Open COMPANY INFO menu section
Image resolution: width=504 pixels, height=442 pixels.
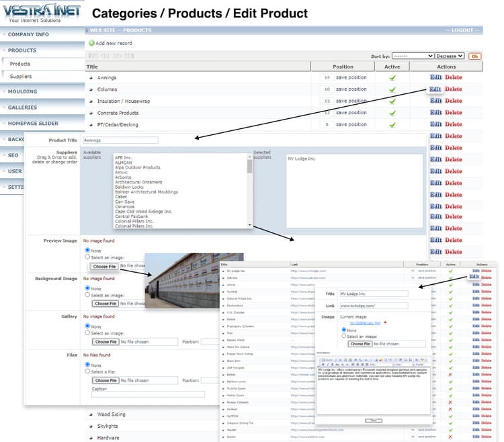point(28,34)
